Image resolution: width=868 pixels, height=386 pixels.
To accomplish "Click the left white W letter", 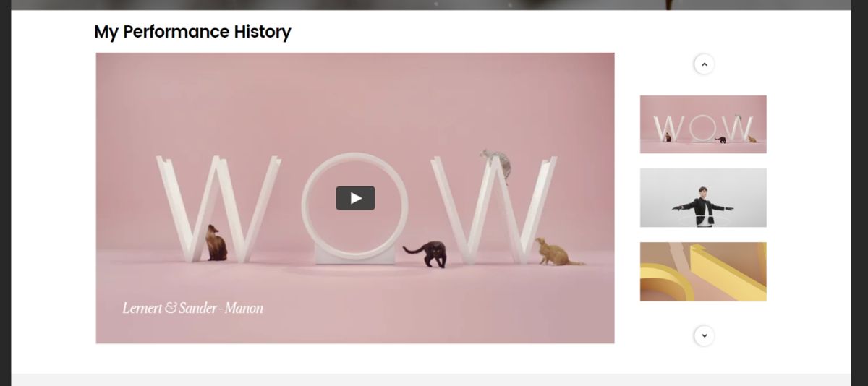I will (218, 208).
